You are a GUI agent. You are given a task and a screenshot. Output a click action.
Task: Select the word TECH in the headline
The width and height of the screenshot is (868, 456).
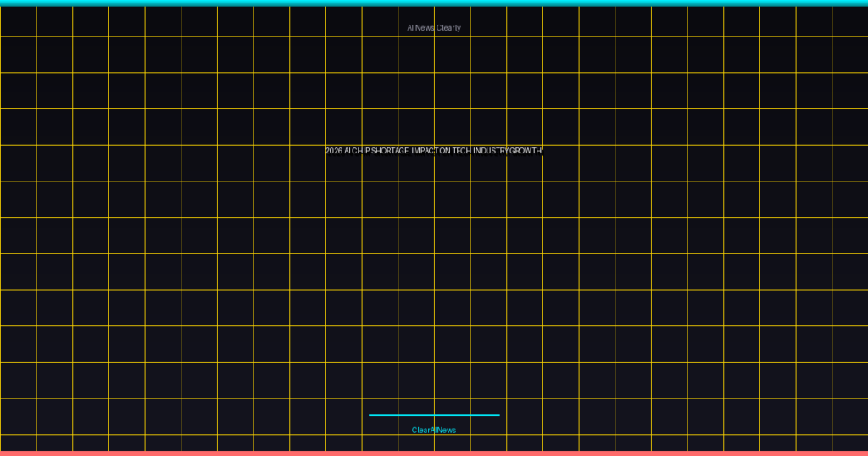[x=461, y=151]
